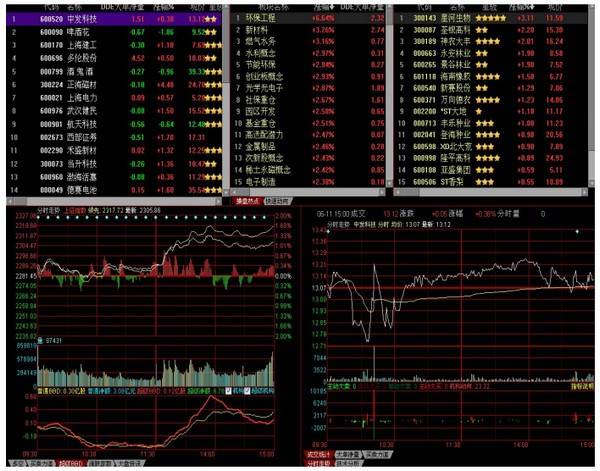The image size is (600, 471).
Task: Select the 新材料 sector row
Action: 309,30
